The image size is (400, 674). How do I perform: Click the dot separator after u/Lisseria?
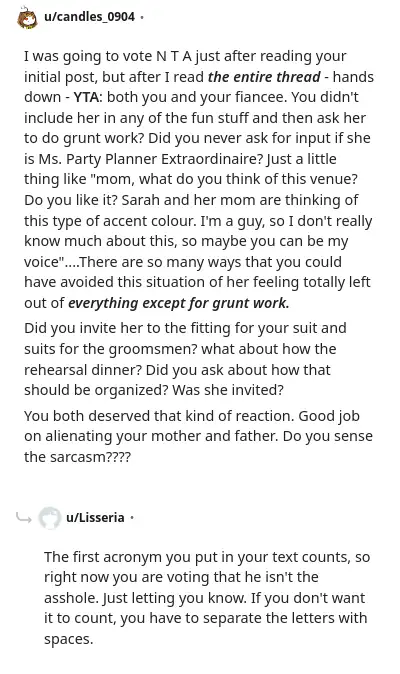[132, 518]
